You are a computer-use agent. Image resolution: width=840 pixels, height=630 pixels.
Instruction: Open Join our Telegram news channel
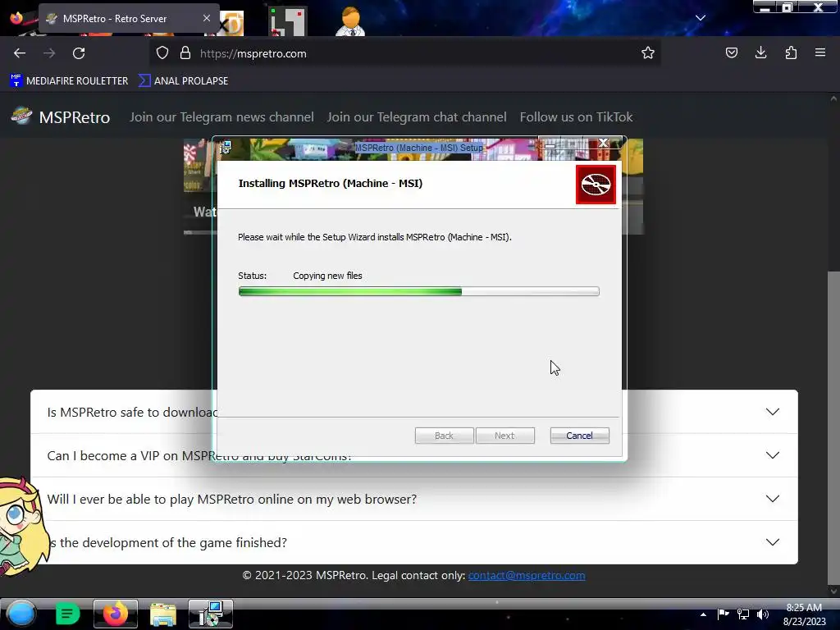pos(221,116)
